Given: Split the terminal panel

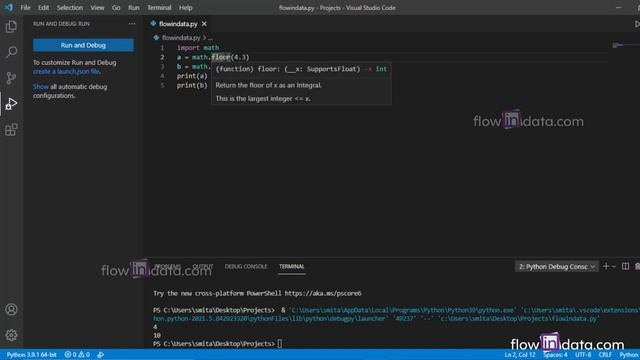Looking at the screenshot, I should pos(625,266).
